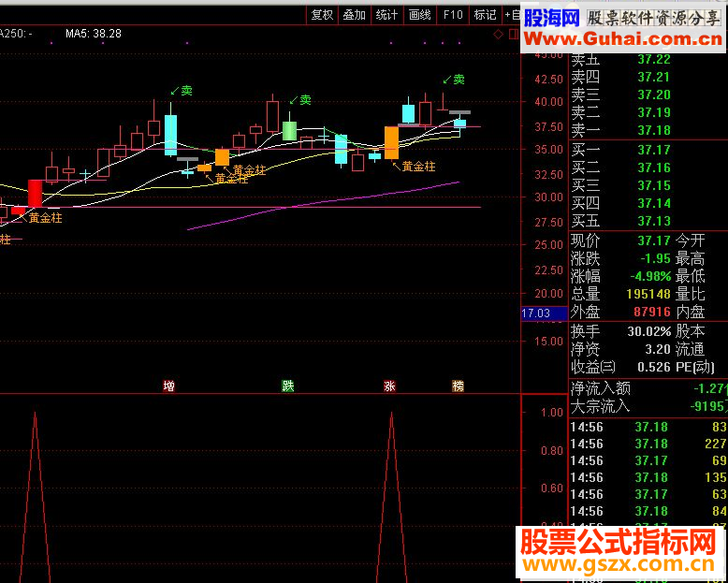Click the green 跌 event marker
The image size is (728, 583).
[288, 386]
